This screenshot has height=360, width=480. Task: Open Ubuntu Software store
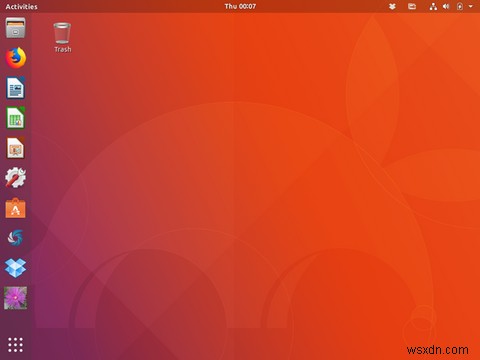click(x=15, y=208)
